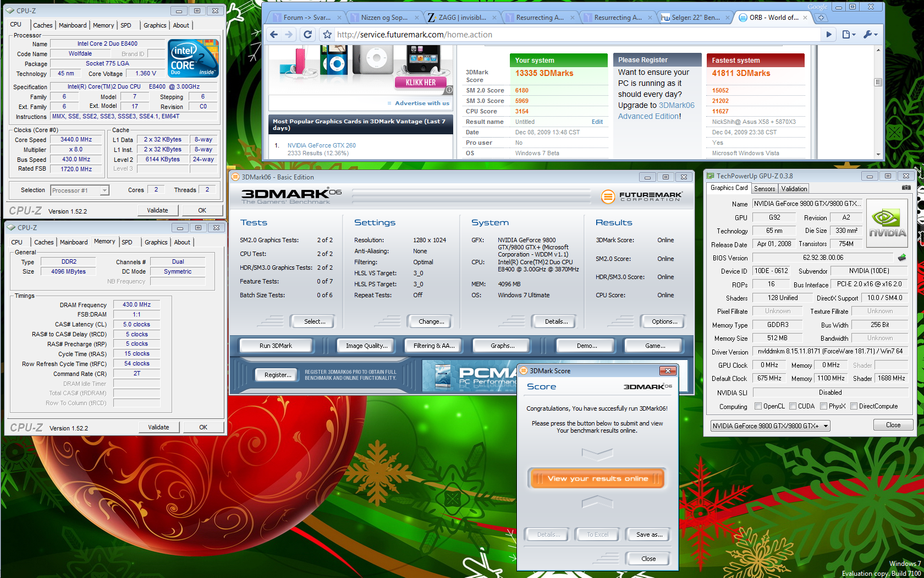The height and width of the screenshot is (578, 924).
Task: Save the BIOS using the chip icon in GPU-Z
Action: pos(902,258)
